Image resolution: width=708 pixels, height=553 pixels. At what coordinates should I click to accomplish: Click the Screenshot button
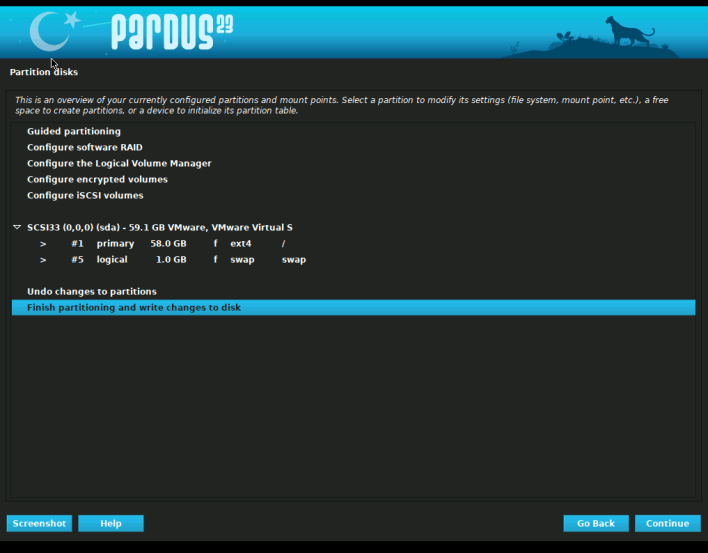point(39,523)
